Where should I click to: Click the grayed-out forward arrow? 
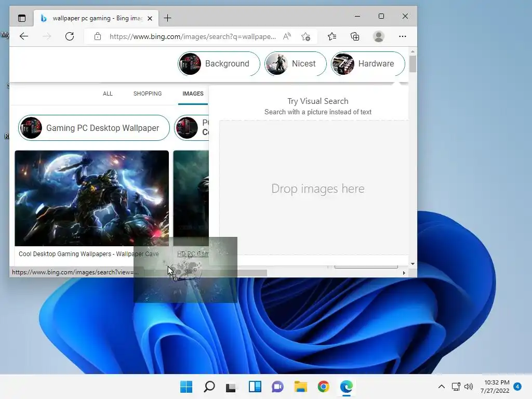tap(47, 36)
